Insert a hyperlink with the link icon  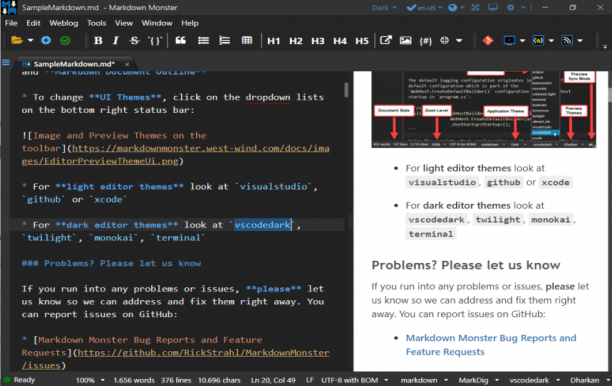pos(386,40)
